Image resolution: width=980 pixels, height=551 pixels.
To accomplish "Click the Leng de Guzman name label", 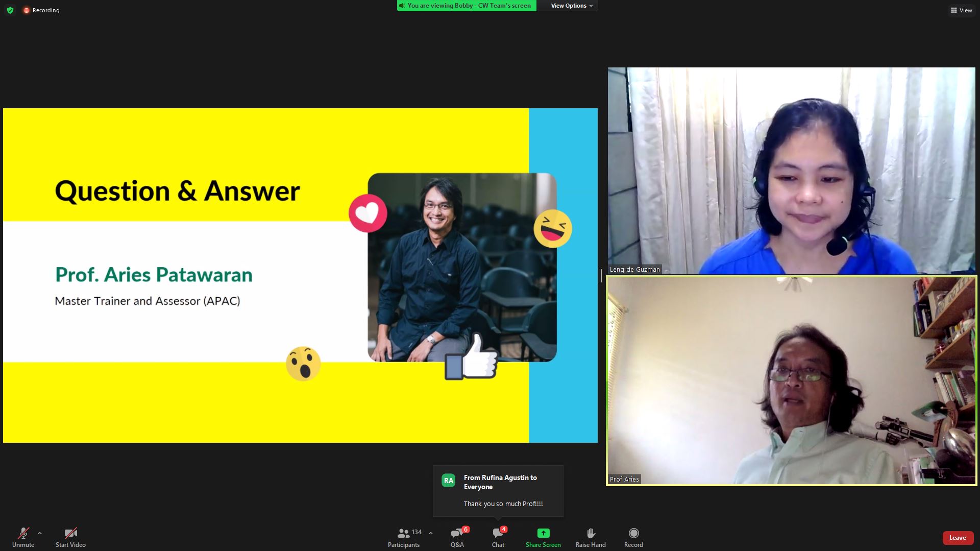I will [635, 269].
